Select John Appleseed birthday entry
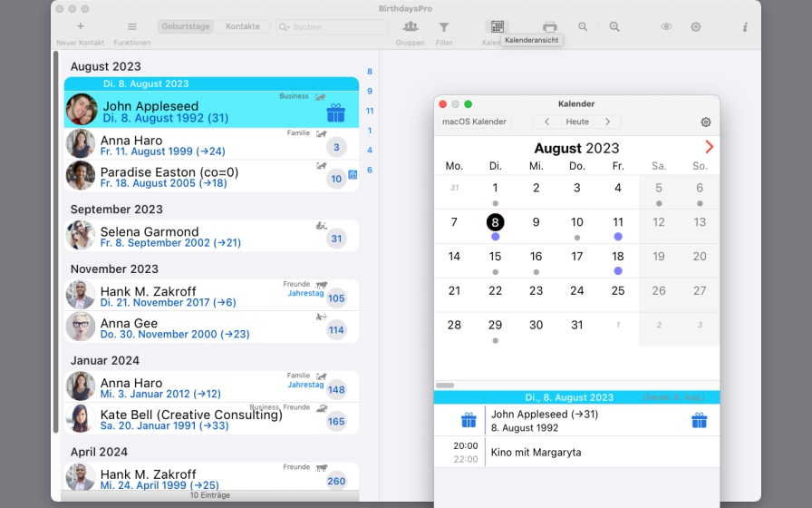This screenshot has height=508, width=812. coord(211,110)
